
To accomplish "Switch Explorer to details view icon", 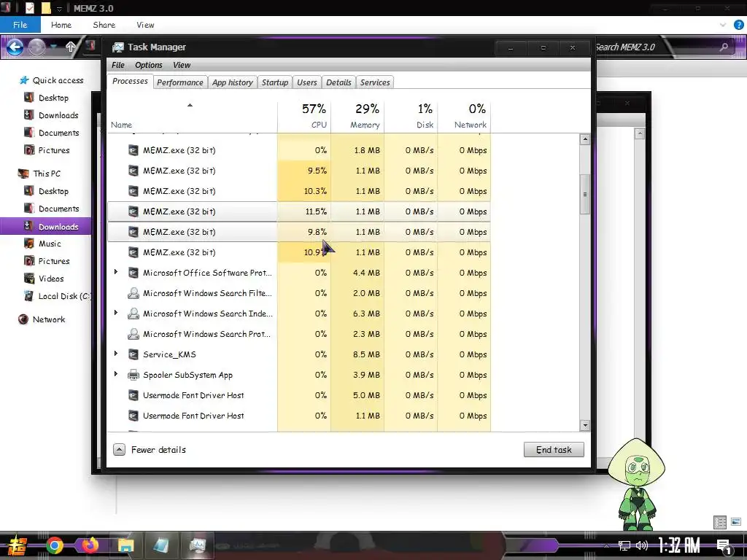I will coord(720,522).
